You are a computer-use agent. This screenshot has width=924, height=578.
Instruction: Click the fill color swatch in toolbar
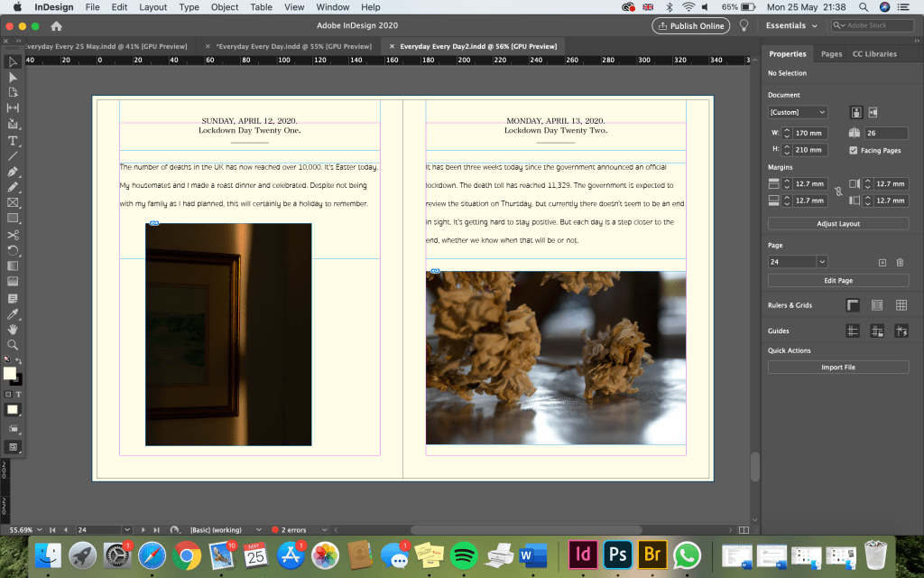pyautogui.click(x=9, y=373)
